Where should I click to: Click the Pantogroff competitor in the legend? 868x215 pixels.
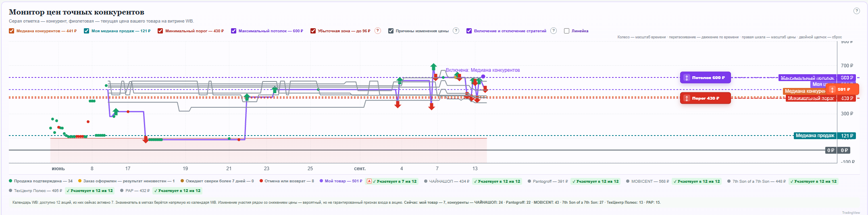[547, 181]
